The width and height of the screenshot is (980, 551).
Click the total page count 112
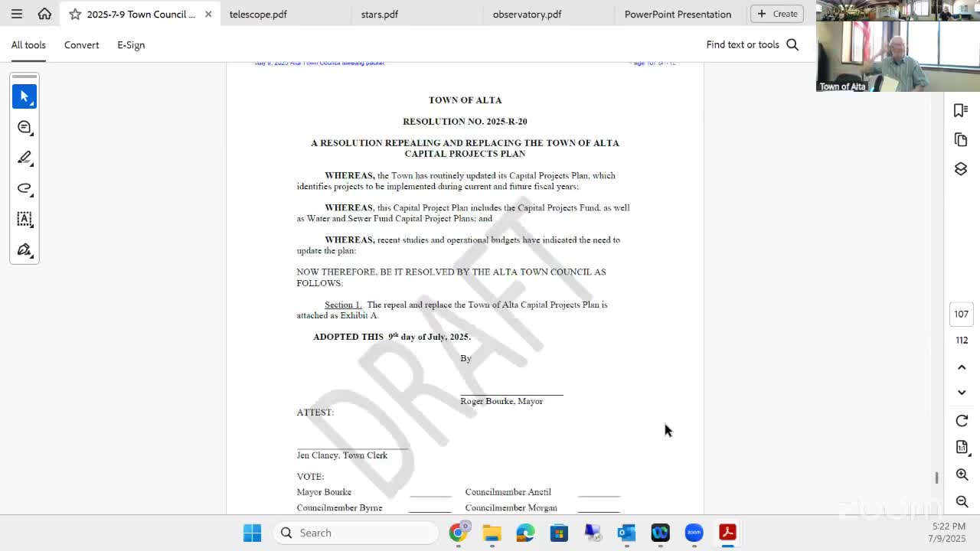[x=962, y=341]
